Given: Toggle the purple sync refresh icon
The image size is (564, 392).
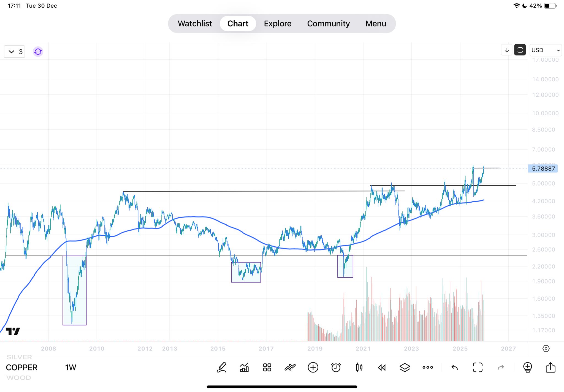Looking at the screenshot, I should point(38,51).
